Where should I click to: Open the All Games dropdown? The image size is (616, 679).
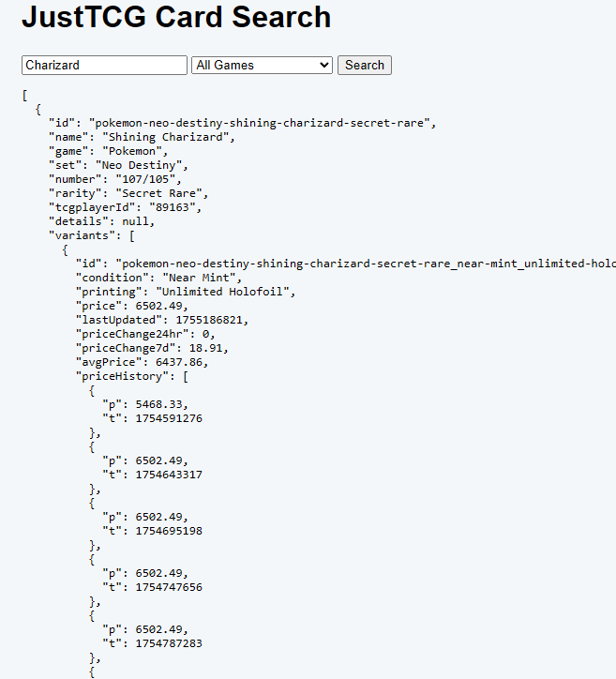(262, 65)
